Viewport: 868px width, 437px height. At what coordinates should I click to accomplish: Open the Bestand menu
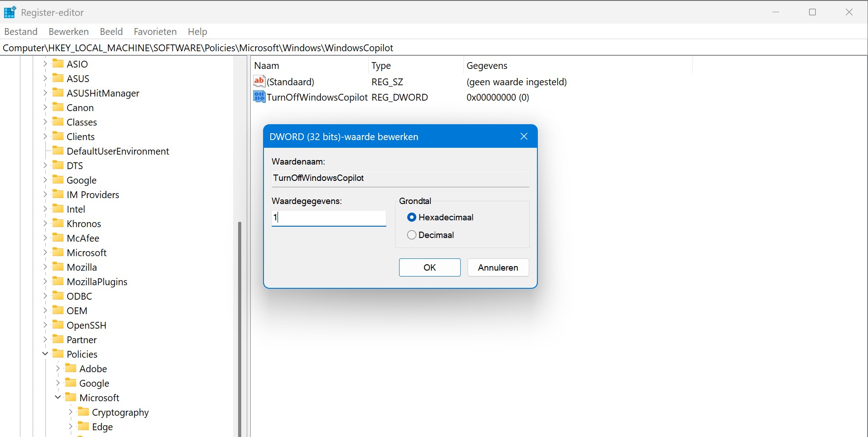click(x=21, y=31)
